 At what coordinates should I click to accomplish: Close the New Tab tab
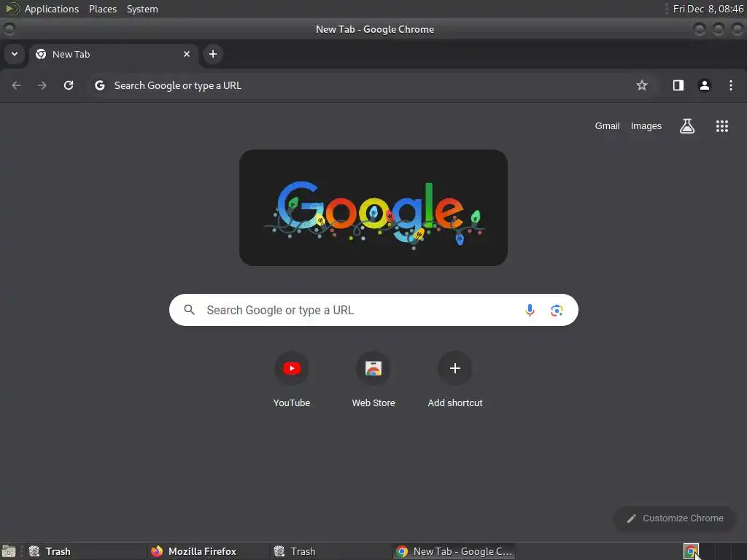(187, 54)
